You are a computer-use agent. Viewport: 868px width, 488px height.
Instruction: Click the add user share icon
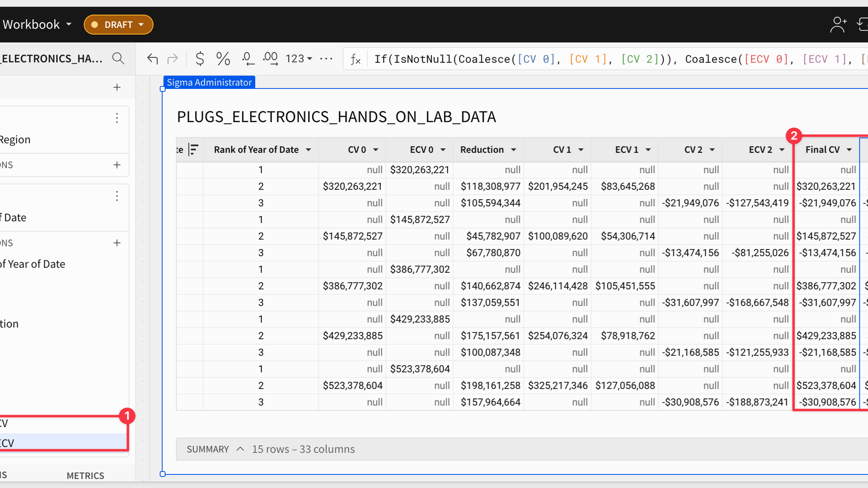coord(838,25)
